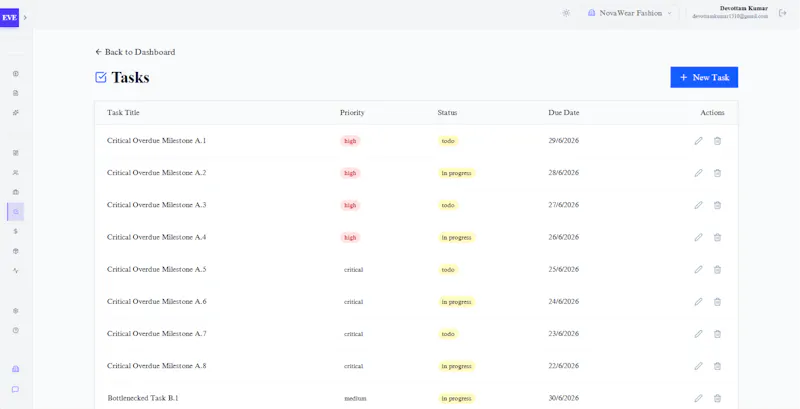The image size is (800, 409).
Task: Click the Status column header
Action: (447, 113)
